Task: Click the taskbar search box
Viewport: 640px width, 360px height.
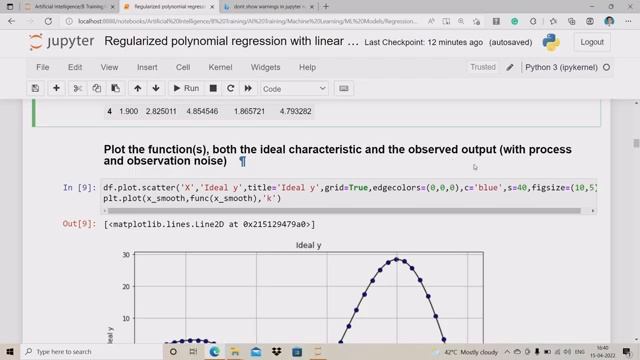Action: pyautogui.click(x=92, y=352)
